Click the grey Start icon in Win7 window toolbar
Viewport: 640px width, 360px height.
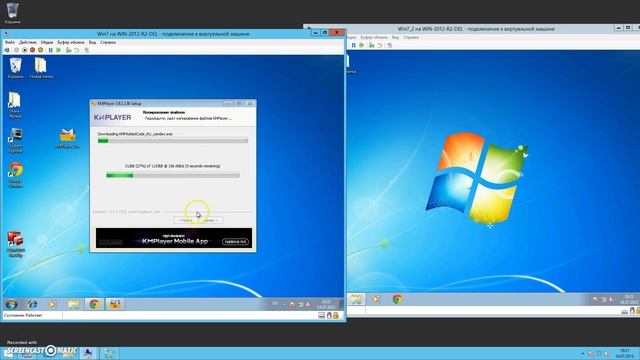[16, 50]
